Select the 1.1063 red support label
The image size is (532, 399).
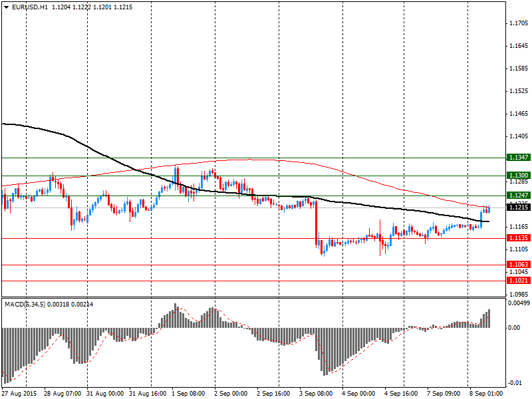(519, 265)
